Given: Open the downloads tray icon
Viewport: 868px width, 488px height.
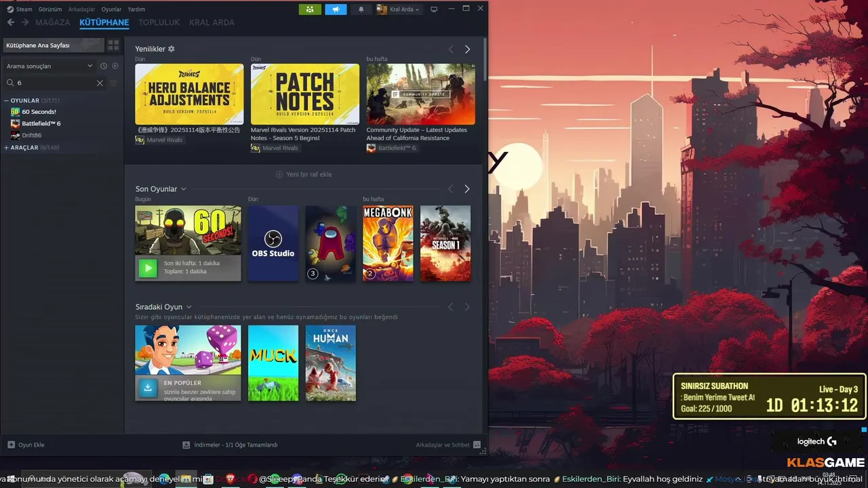Looking at the screenshot, I should click(186, 445).
